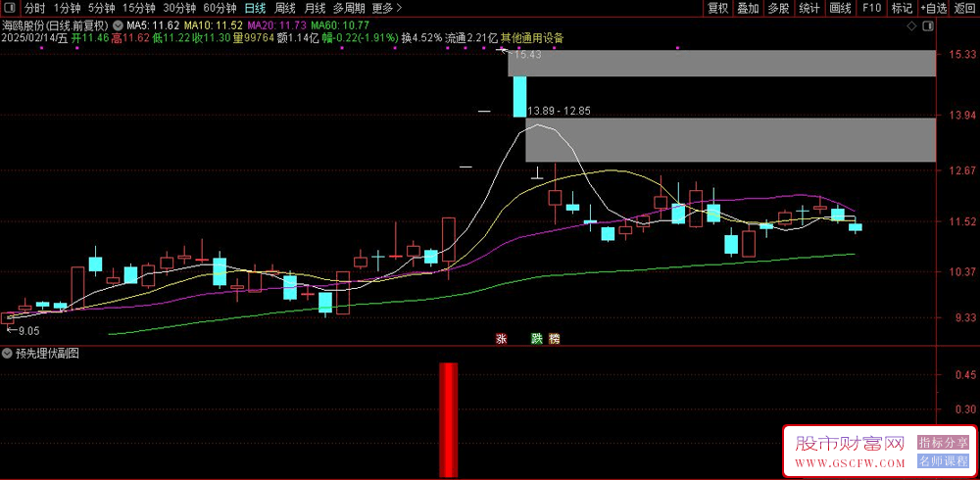This screenshot has width=980, height=480.
Task: Select the 周线 weekly period
Action: 285,8
